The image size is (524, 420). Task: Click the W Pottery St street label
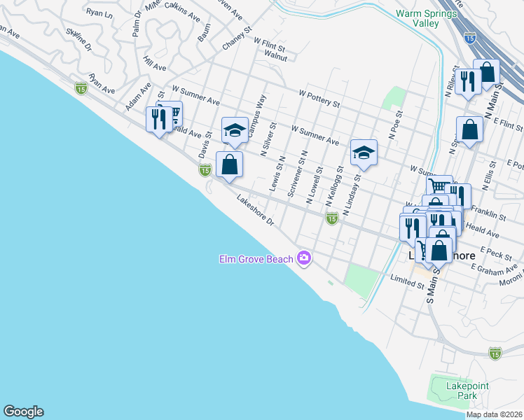(319, 99)
